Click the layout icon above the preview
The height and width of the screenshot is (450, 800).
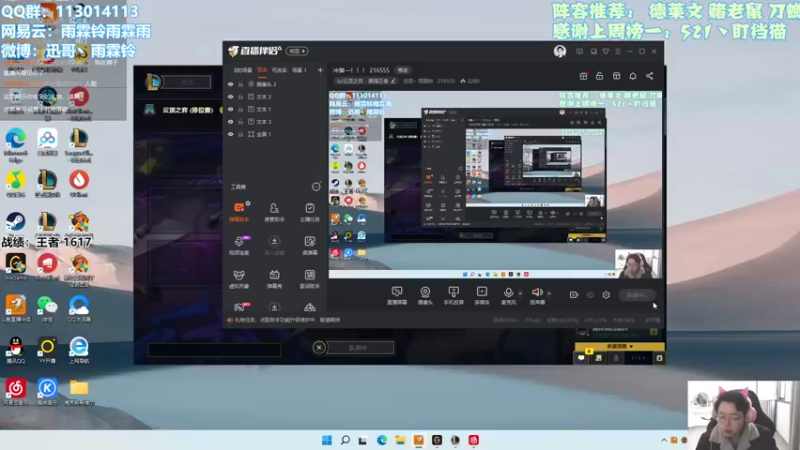click(616, 76)
